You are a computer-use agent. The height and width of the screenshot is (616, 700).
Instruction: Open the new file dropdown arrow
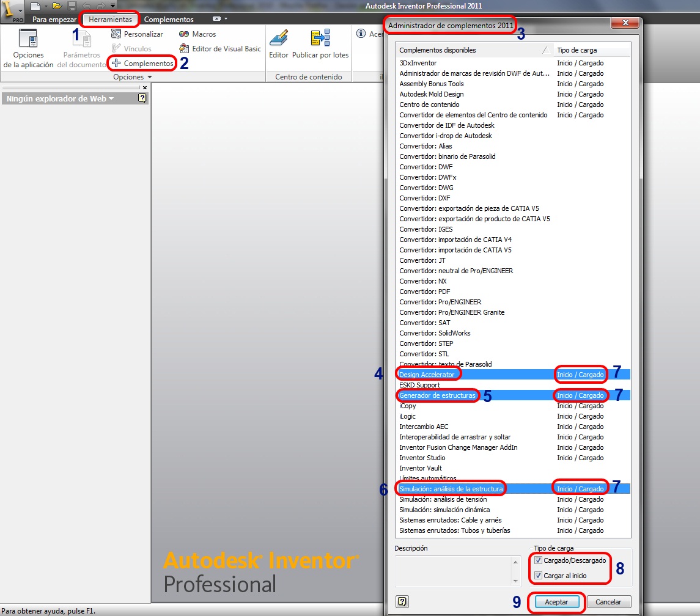(x=45, y=6)
